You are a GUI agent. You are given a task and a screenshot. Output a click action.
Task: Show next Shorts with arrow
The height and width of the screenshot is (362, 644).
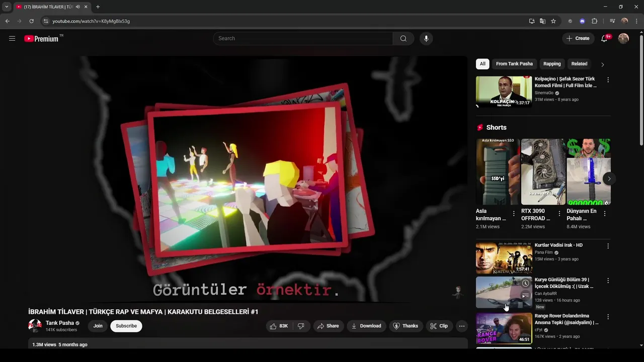(609, 178)
